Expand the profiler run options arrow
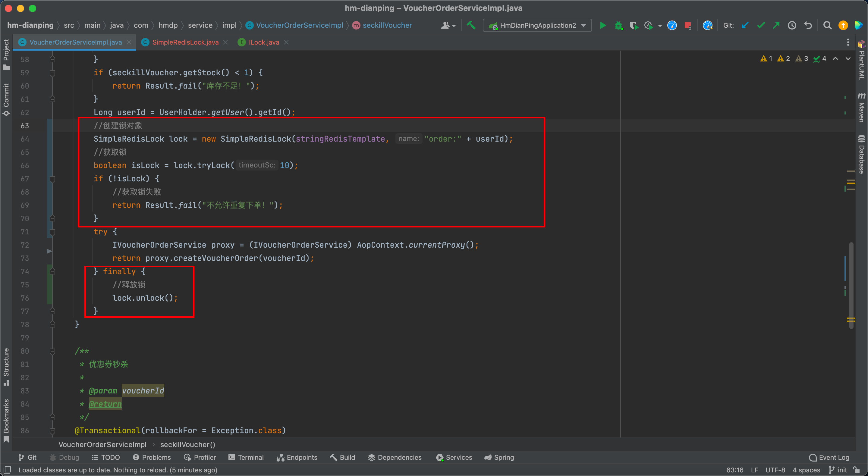The height and width of the screenshot is (476, 868). [660, 26]
